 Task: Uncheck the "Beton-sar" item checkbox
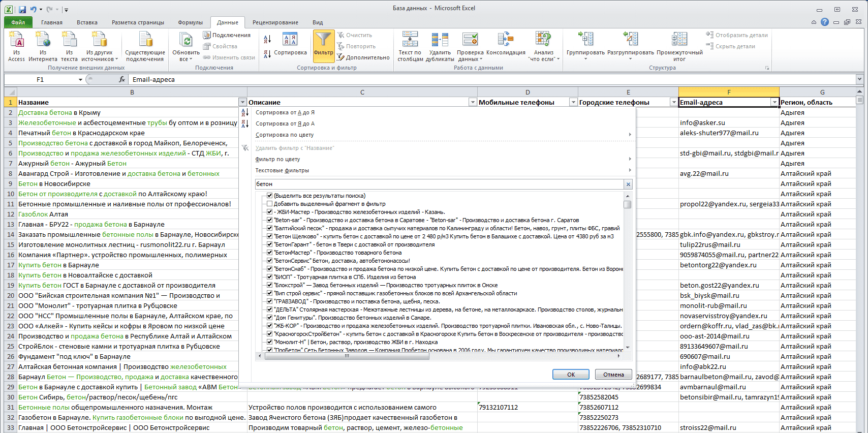pyautogui.click(x=270, y=220)
